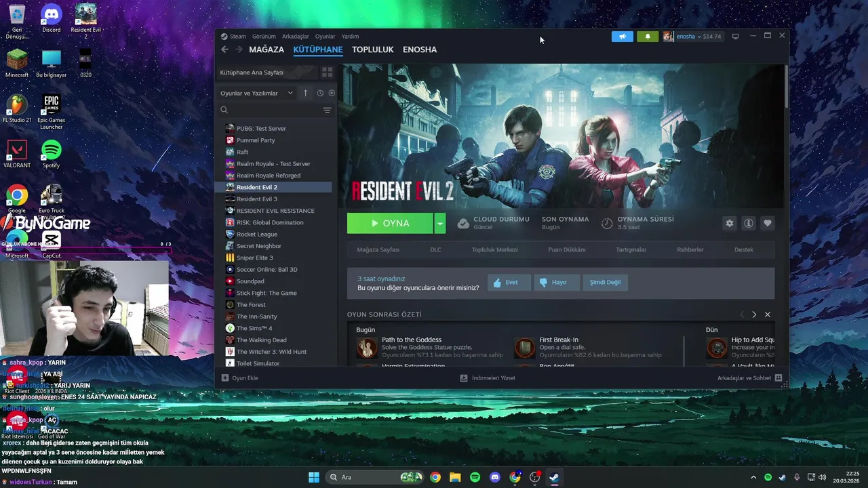Screen dimensions: 868x488
Task: Open Minecraft desktop shortcut
Action: [17, 64]
